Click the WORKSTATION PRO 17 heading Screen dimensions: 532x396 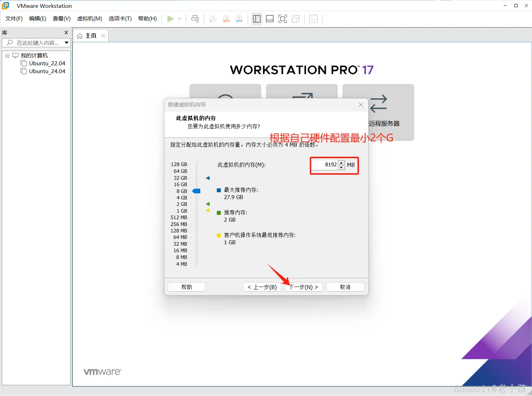[302, 70]
